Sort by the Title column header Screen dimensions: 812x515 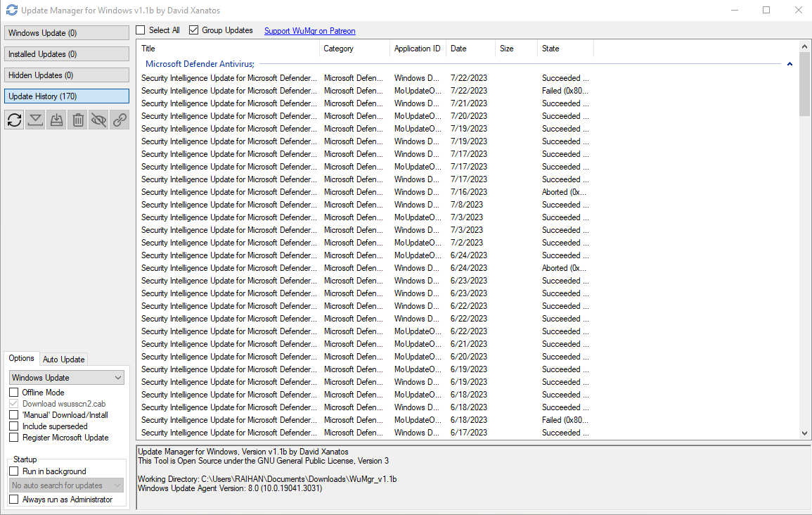(x=228, y=48)
